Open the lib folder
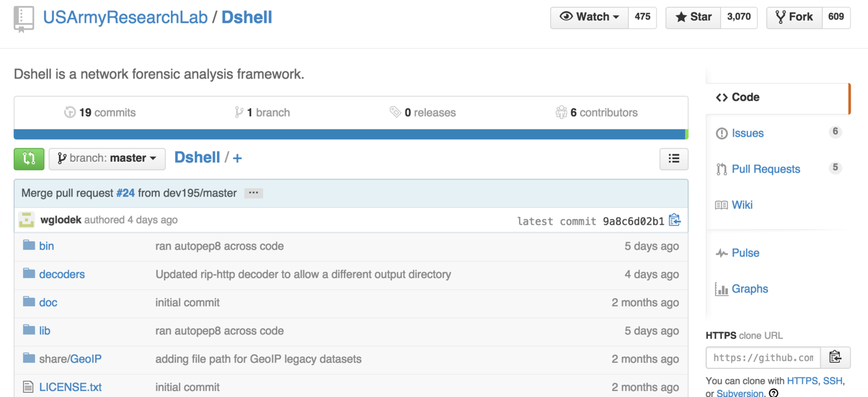The width and height of the screenshot is (868, 397). click(x=44, y=331)
